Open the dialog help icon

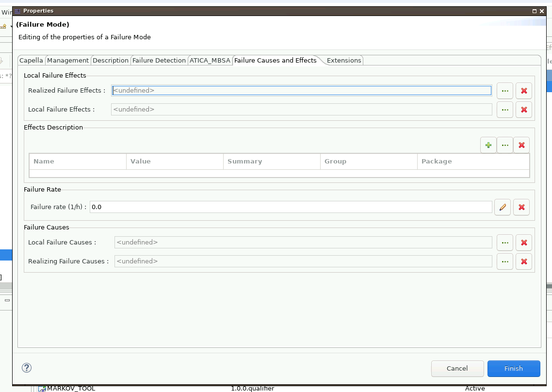pyautogui.click(x=27, y=368)
